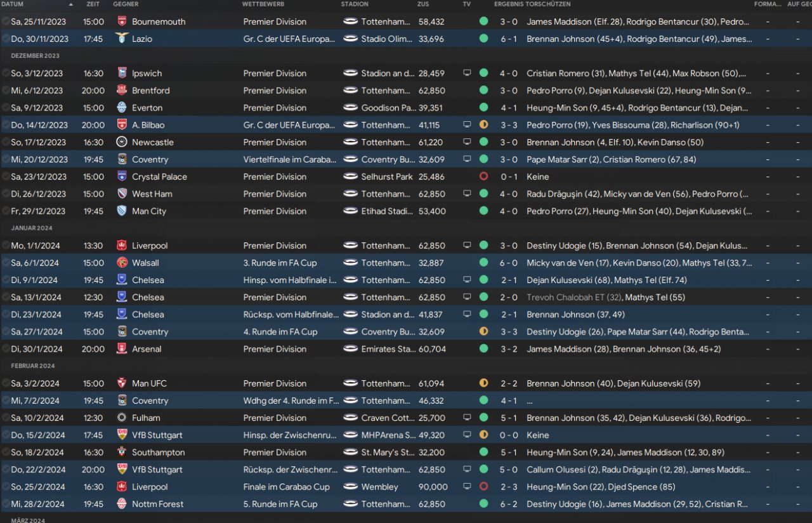
Task: Click the Bournemouth club badge
Action: (122, 22)
